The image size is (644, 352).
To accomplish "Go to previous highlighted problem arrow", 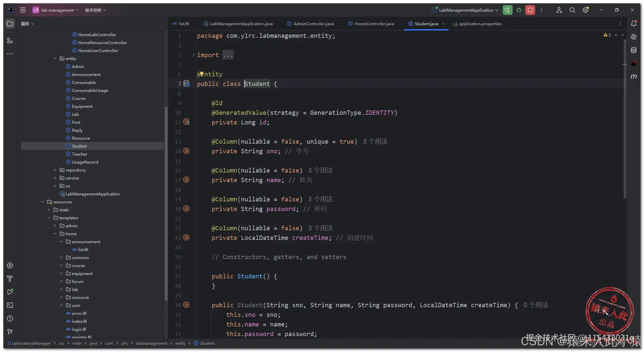I will 616,35.
